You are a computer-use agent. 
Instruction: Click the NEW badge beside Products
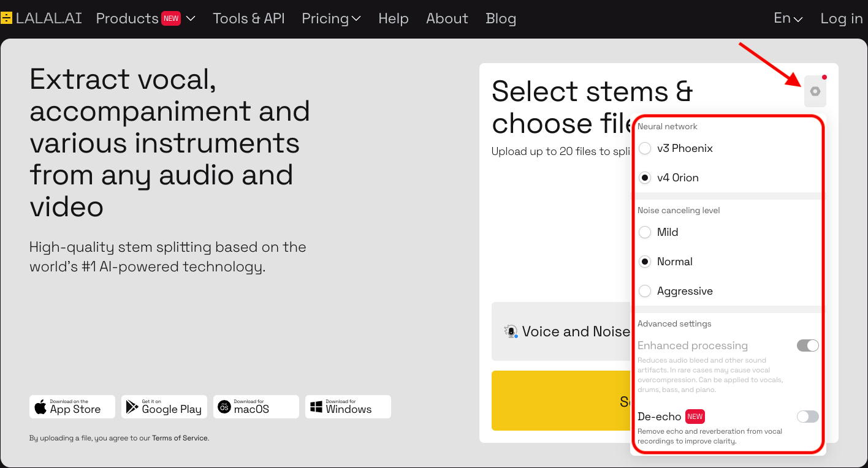pyautogui.click(x=171, y=18)
